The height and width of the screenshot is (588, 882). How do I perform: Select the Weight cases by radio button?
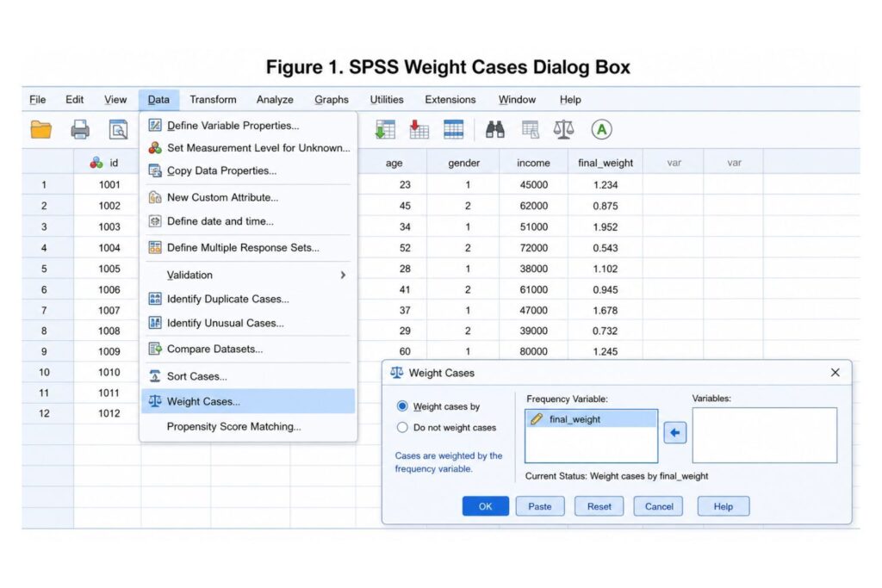coord(402,405)
